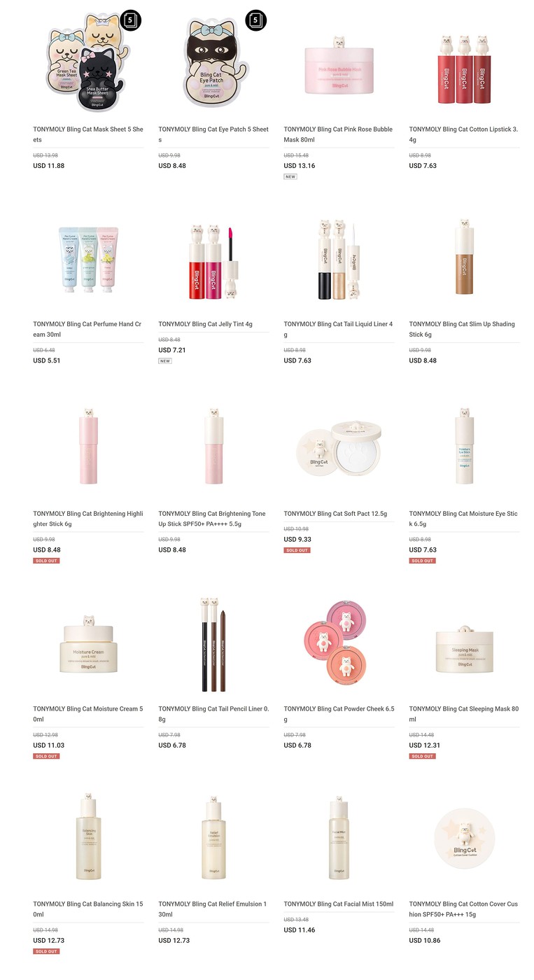Click the 5-sheet badge icon on Eye Patch
This screenshot has height=980, width=534.
click(255, 20)
